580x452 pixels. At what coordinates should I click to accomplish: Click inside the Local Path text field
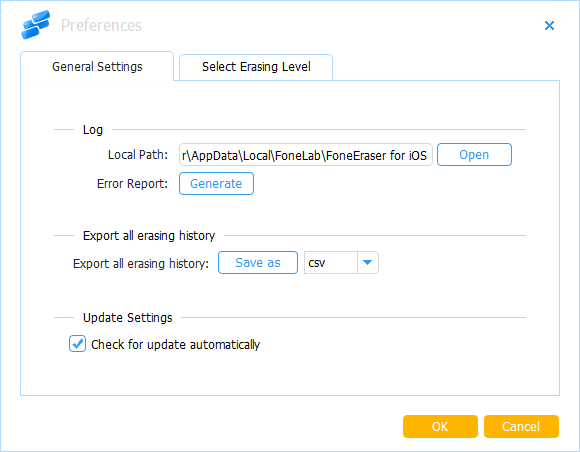[306, 155]
